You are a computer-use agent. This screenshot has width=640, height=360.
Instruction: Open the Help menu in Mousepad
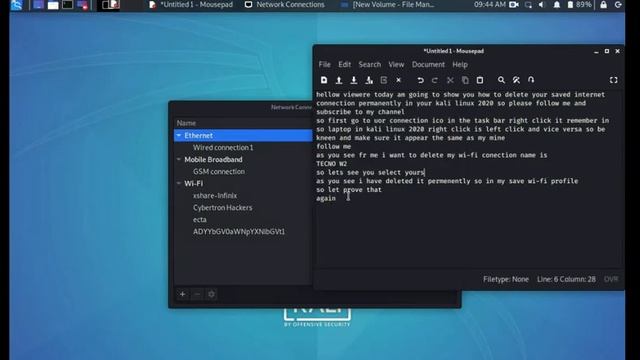coord(460,64)
